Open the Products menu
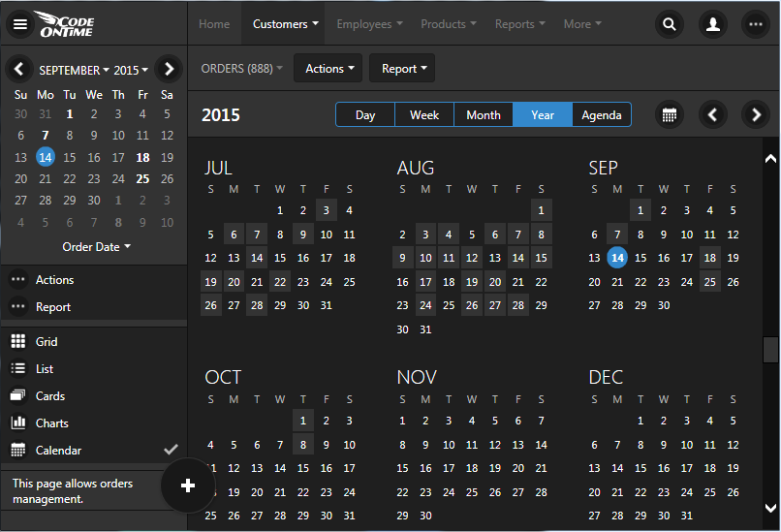Screen dimensions: 781x532 (x=449, y=24)
